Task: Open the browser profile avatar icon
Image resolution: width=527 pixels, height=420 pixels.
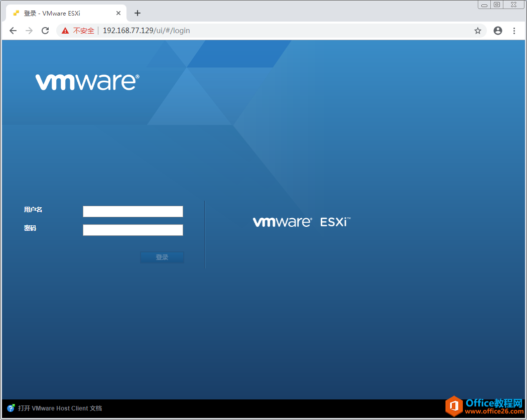Action: [x=498, y=31]
